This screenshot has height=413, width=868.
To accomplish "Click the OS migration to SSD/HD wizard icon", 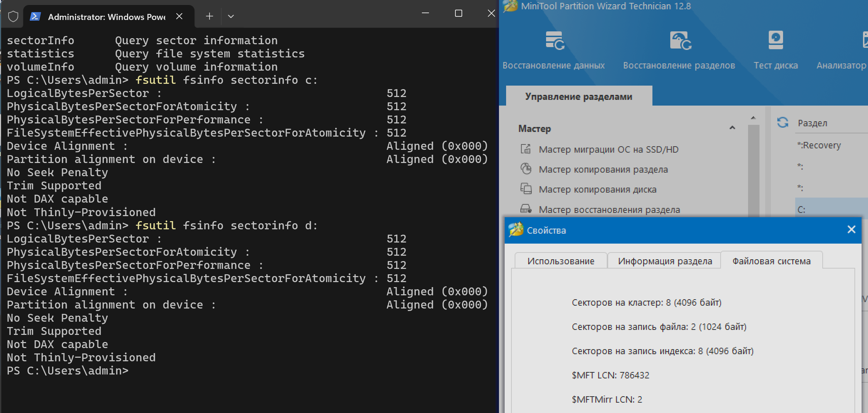I will coord(526,149).
